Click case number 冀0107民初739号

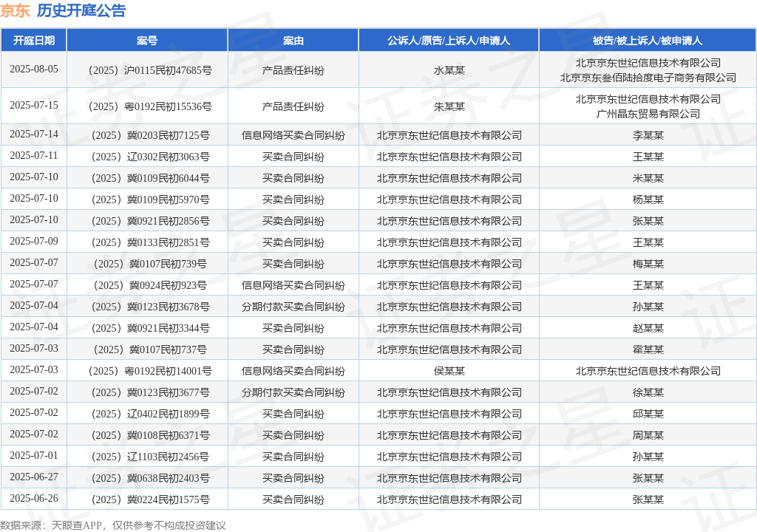coord(150,264)
